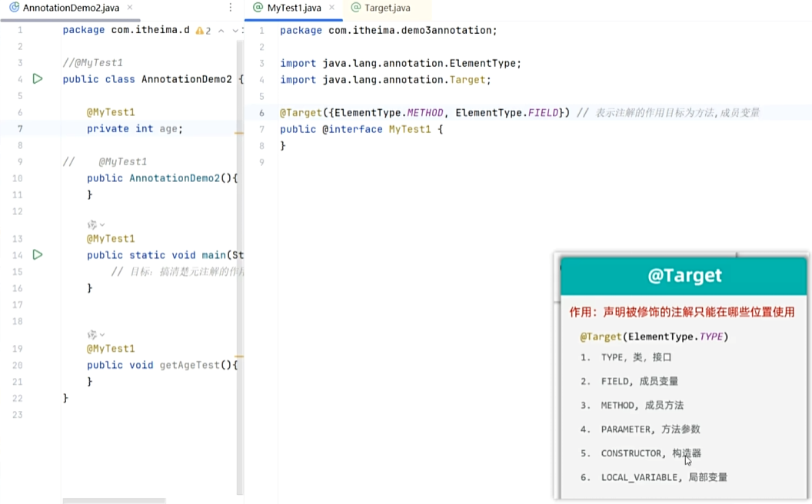Click import java.lang.annotation.Target line
This screenshot has height=504, width=812.
(x=385, y=80)
